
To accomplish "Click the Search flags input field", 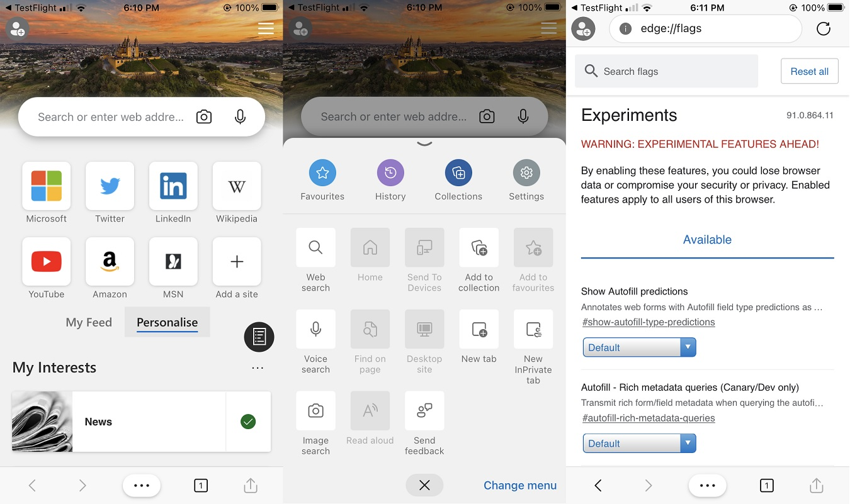I will coord(666,71).
